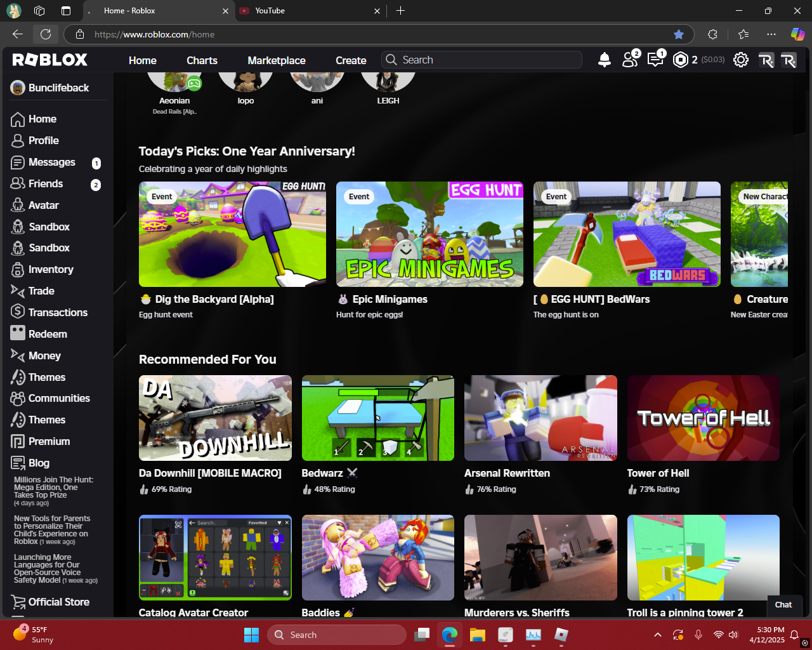Click the Roblox logo in the header
This screenshot has height=650, width=812.
coord(50,60)
